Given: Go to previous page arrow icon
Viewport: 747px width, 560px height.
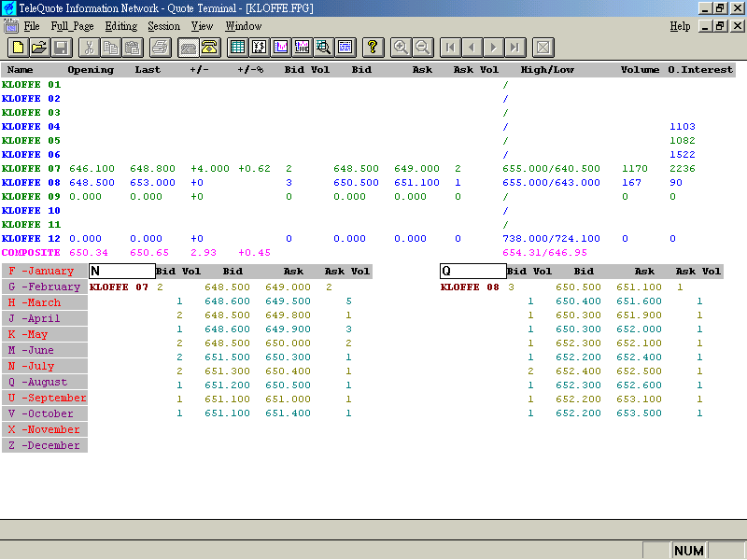Looking at the screenshot, I should [x=472, y=48].
